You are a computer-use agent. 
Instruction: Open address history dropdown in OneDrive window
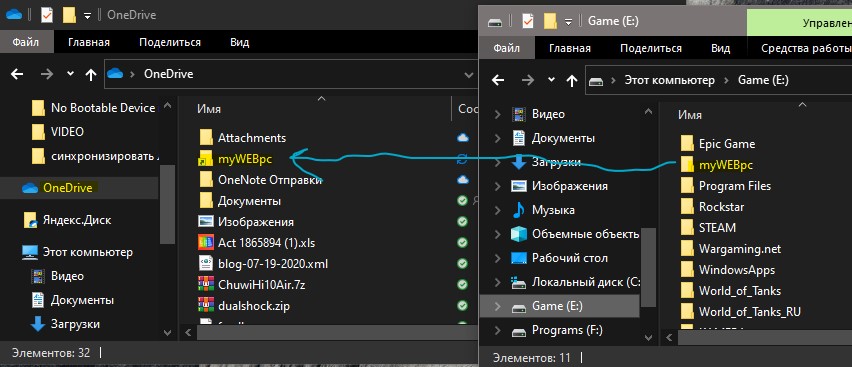tap(469, 74)
